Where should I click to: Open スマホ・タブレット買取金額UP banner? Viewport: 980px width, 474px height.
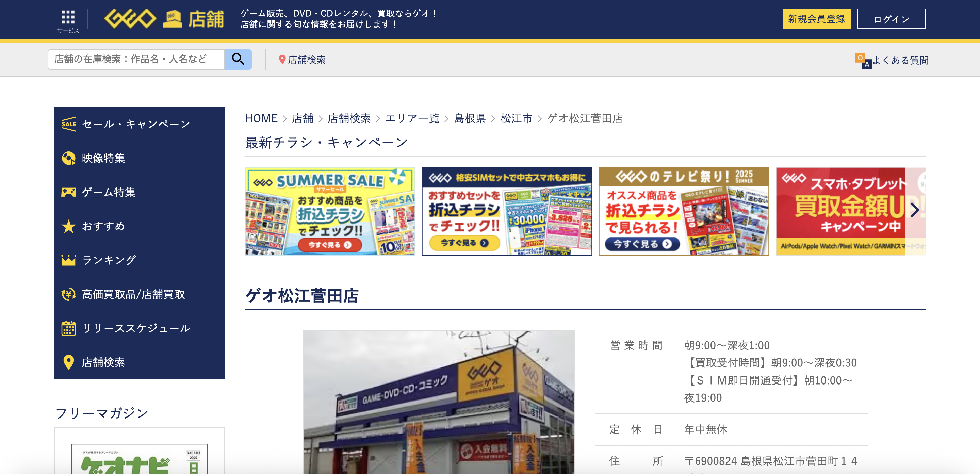coord(850,211)
